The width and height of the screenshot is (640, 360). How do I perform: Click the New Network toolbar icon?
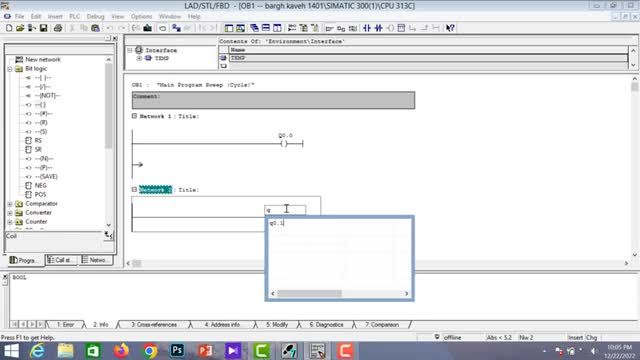pos(292,28)
